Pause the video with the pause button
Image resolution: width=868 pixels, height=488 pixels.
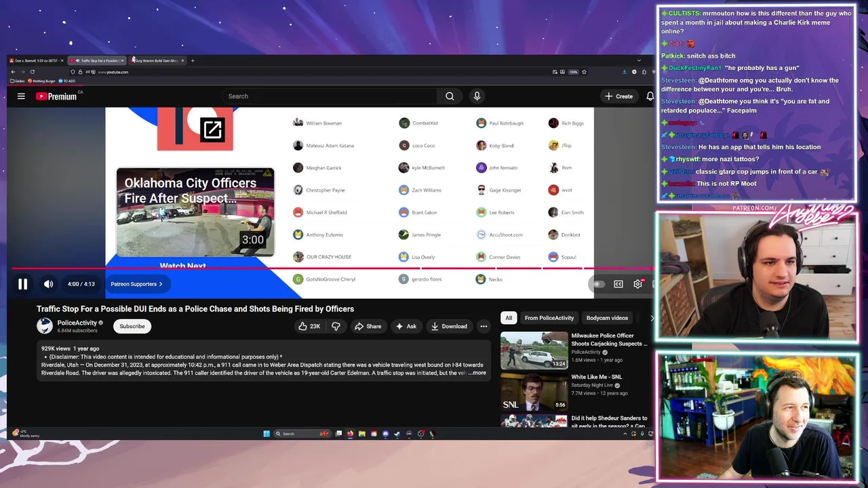click(x=22, y=284)
